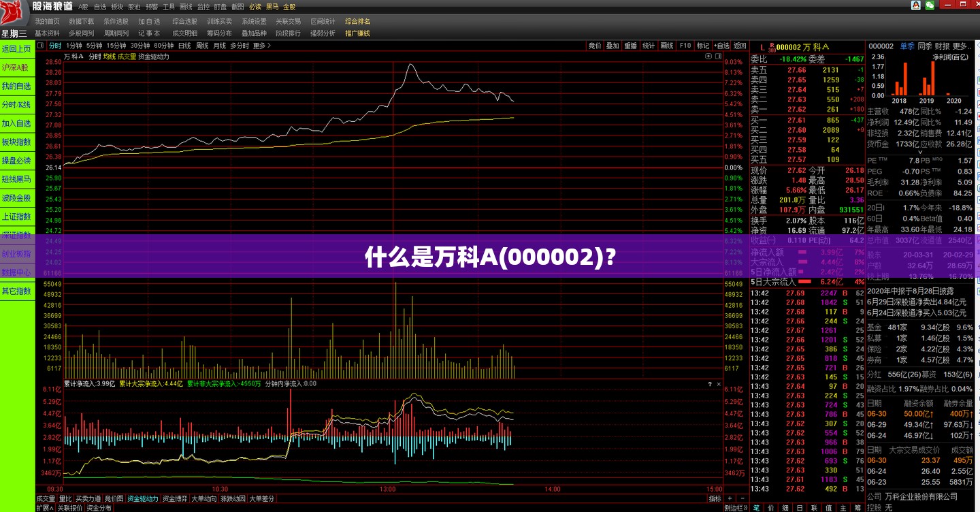Open the 工具 tools menu
The width and height of the screenshot is (980, 512).
click(x=169, y=6)
